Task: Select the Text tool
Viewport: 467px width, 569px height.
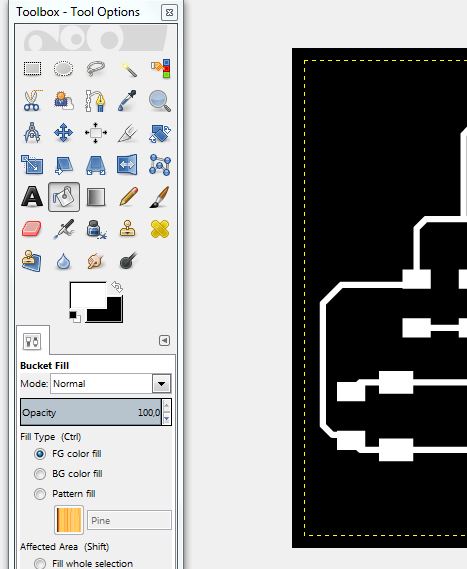Action: (32, 197)
